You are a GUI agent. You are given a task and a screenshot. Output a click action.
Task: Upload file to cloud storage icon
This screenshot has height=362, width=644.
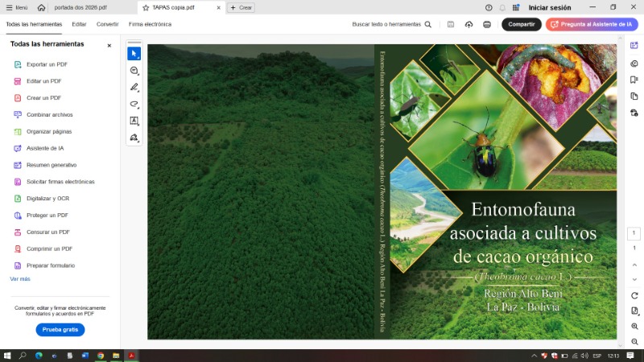[469, 24]
